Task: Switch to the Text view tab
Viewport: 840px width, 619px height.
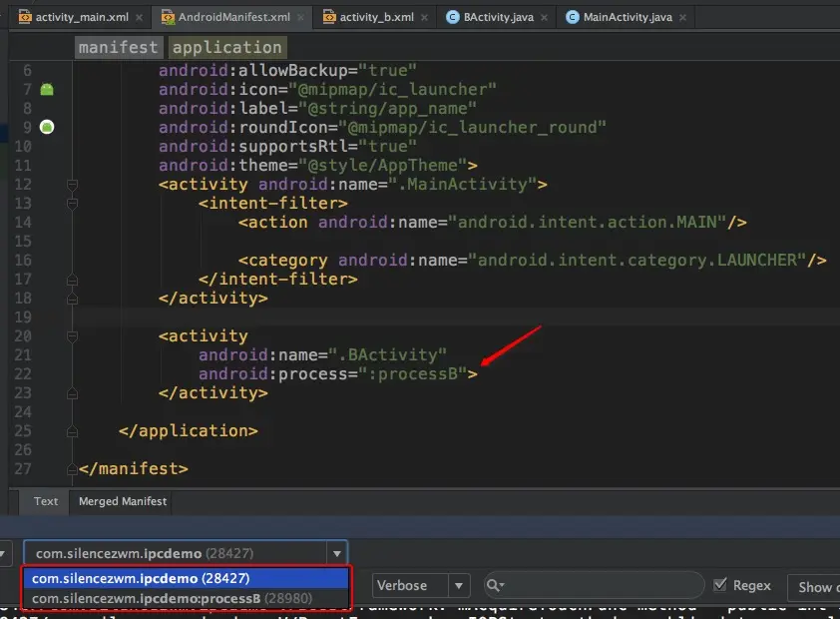Action: (46, 501)
